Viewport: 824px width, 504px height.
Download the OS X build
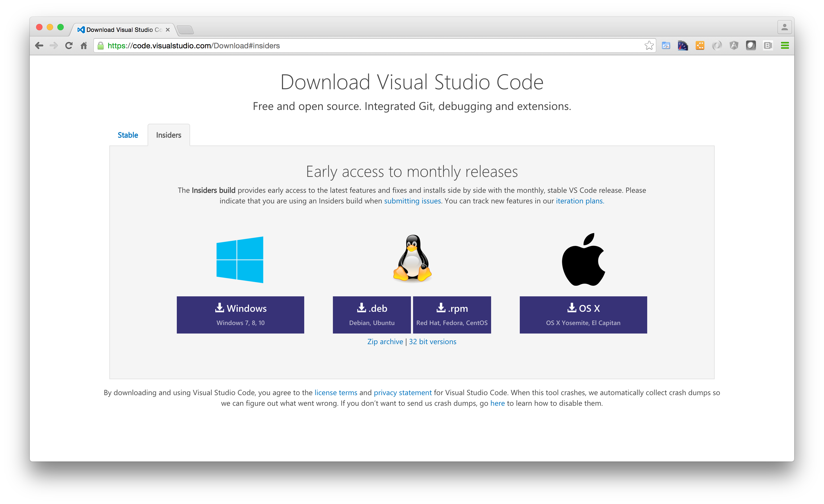tap(583, 315)
